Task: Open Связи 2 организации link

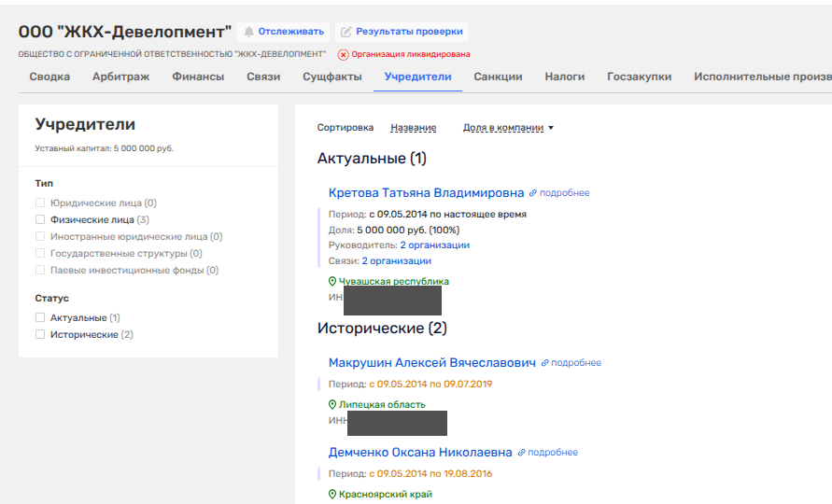Action: click(x=396, y=261)
